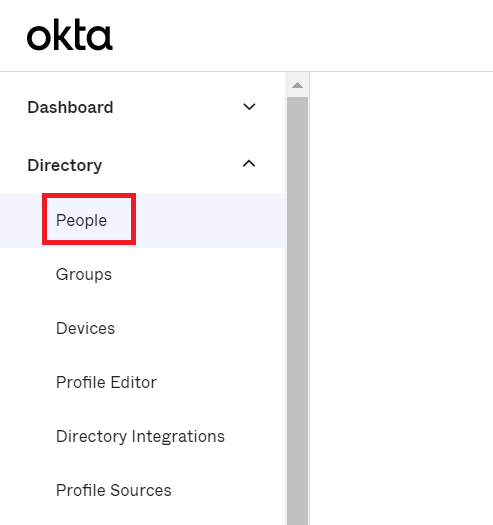Open Profile Sources page
Screen dimensions: 493x525
[x=114, y=491]
